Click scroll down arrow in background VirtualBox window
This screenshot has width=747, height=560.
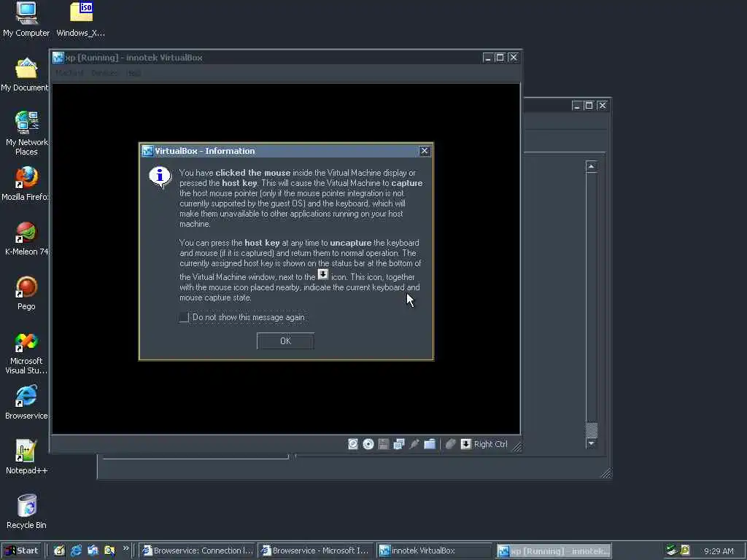click(591, 443)
